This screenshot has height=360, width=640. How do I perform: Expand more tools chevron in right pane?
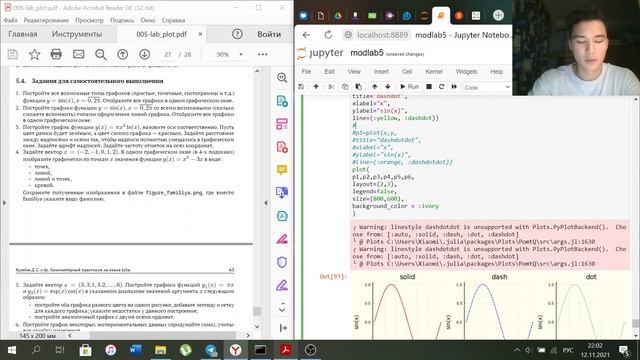[x=282, y=310]
